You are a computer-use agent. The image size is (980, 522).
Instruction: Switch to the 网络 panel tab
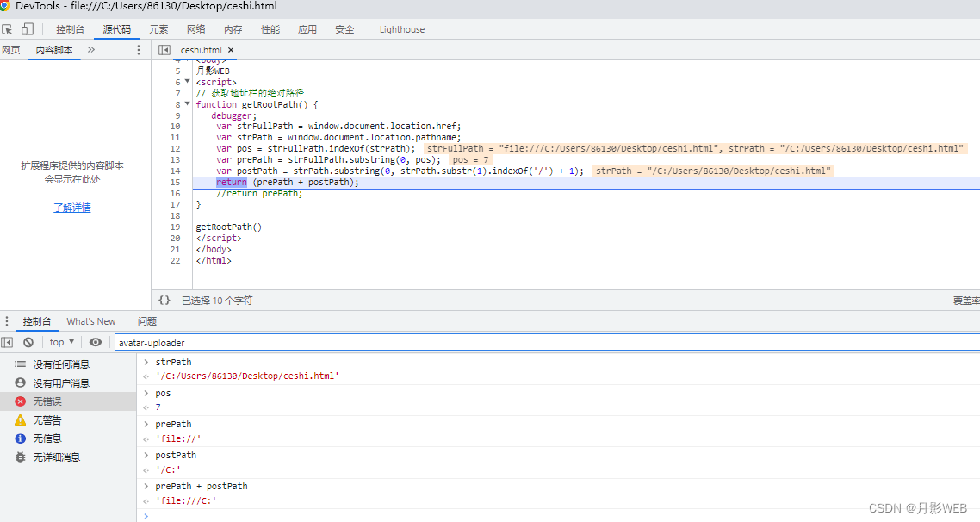click(x=195, y=29)
